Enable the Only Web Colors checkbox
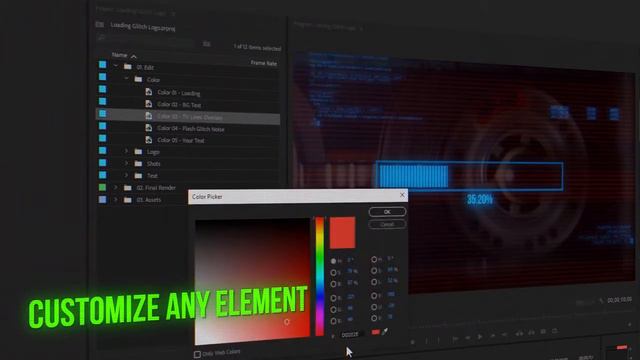Viewport: 640px width, 360px height. pos(197,354)
